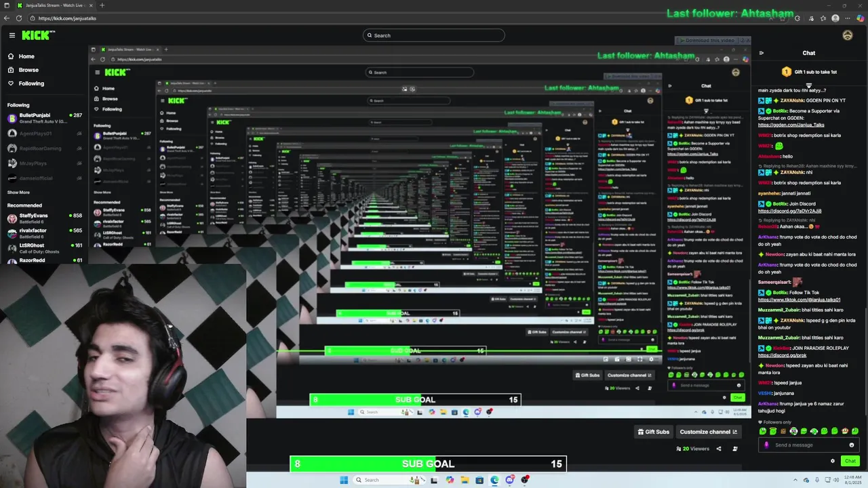Click the outermost Send a message field

point(810,445)
